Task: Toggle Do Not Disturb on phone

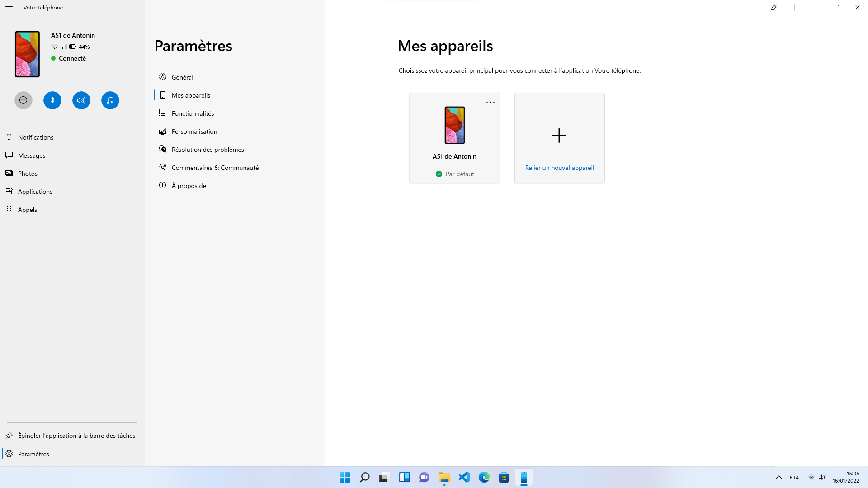Action: pyautogui.click(x=24, y=100)
